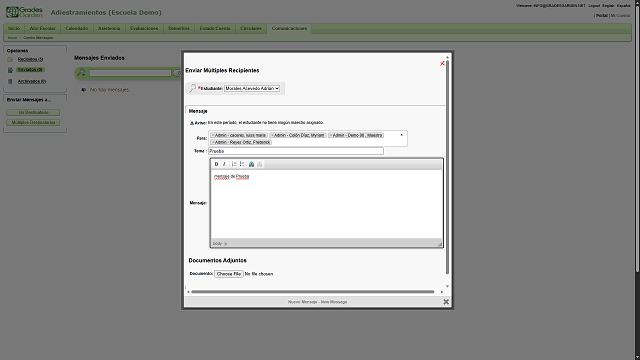Click the Logout link
The image size is (640, 360).
pos(594,6)
